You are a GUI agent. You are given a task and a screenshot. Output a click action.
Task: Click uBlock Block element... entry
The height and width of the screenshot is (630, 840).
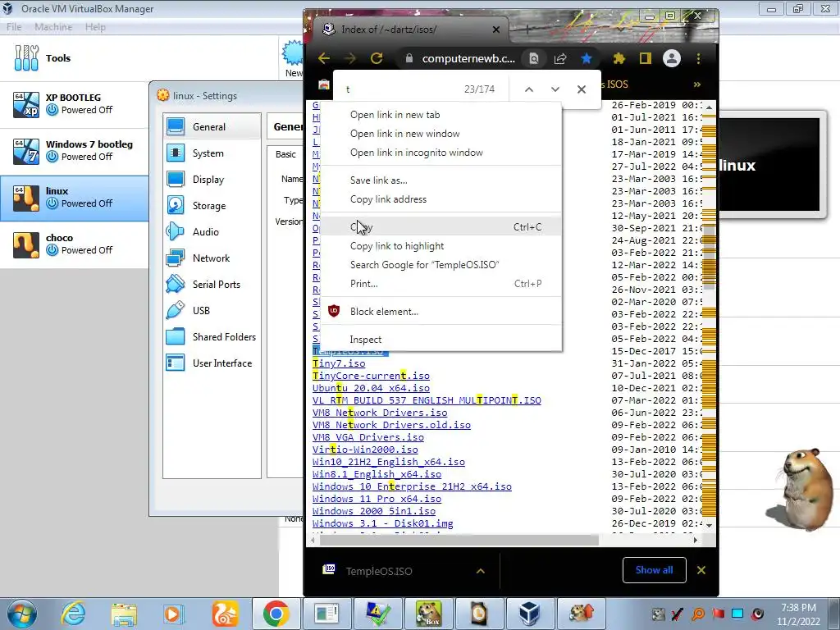point(441,311)
